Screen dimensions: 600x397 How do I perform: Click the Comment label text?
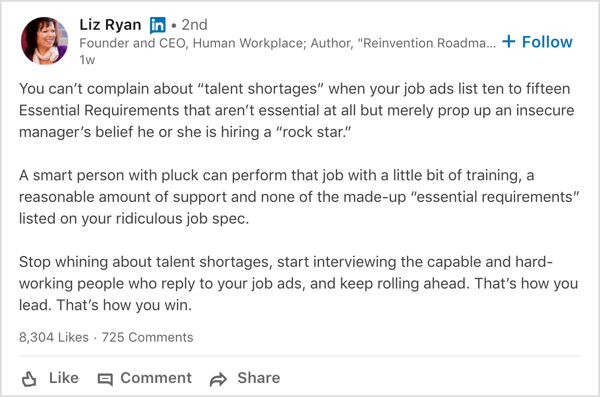pyautogui.click(x=156, y=378)
